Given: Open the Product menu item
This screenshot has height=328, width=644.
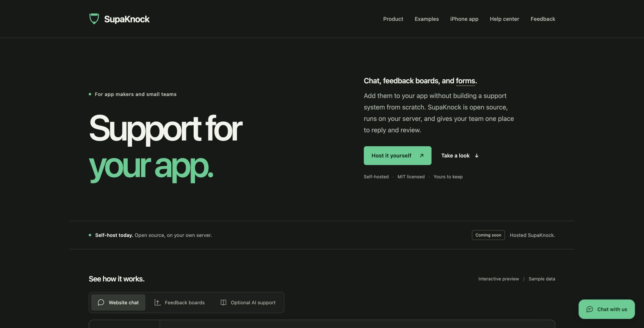Looking at the screenshot, I should click(393, 19).
